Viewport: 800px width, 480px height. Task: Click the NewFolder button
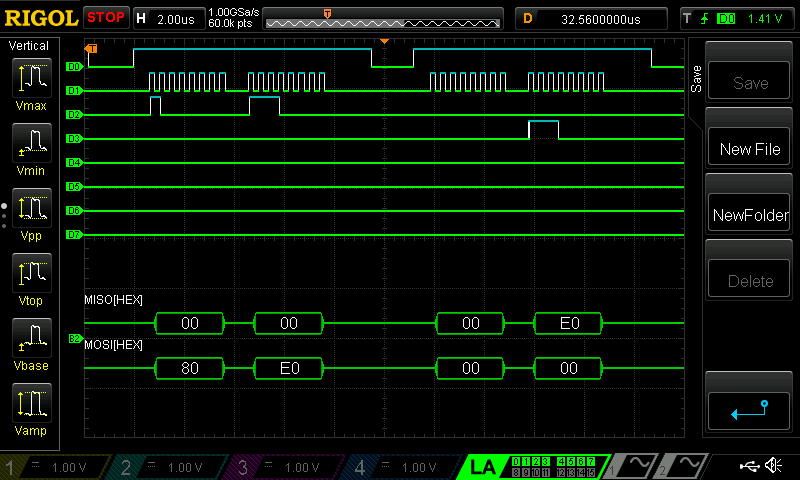point(749,213)
